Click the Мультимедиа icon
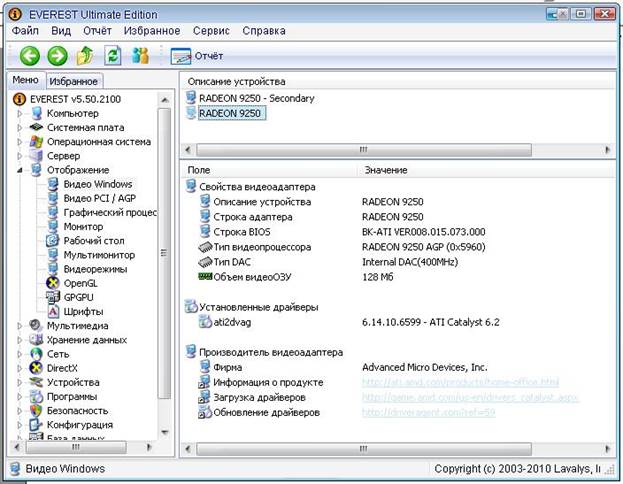This screenshot has height=484, width=623. (x=36, y=326)
